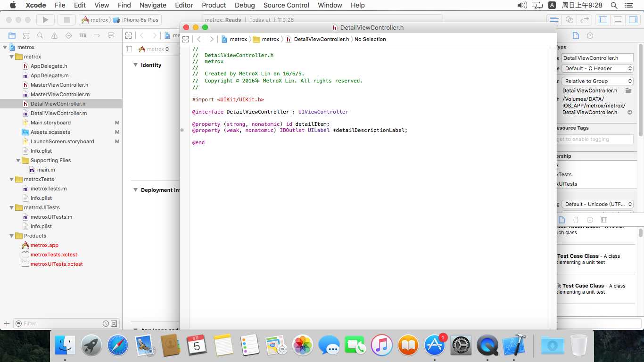
Task: Open the Product menu
Action: [x=214, y=5]
